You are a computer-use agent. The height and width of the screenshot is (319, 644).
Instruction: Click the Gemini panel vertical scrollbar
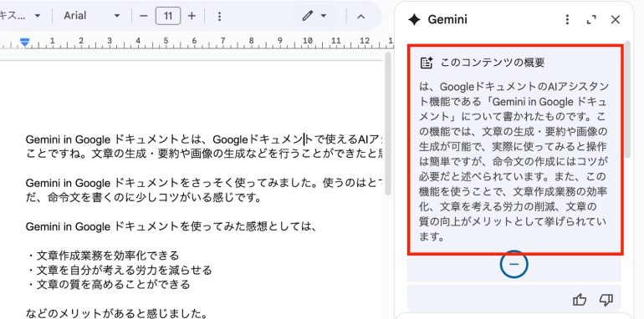627,99
